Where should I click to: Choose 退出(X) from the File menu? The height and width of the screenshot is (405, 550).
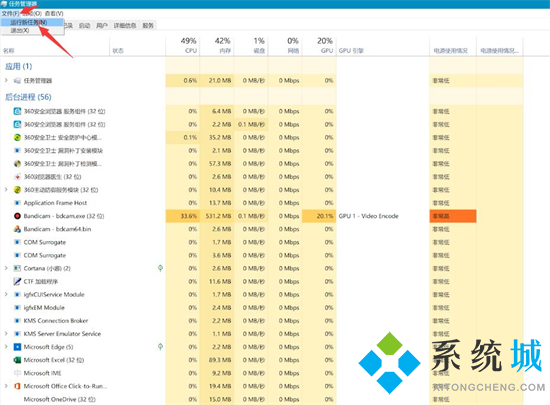[32, 31]
